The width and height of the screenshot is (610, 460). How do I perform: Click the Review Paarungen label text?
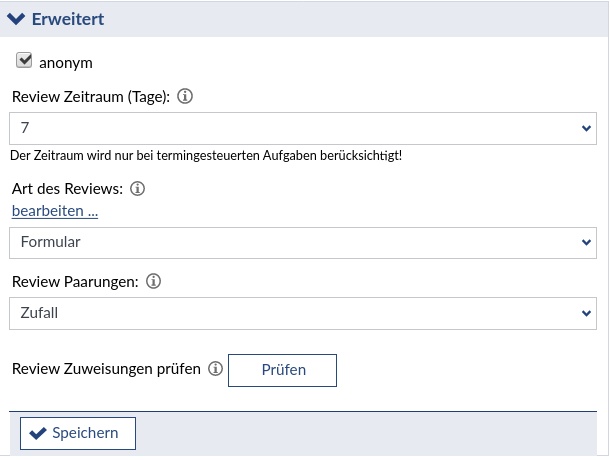pos(74,282)
